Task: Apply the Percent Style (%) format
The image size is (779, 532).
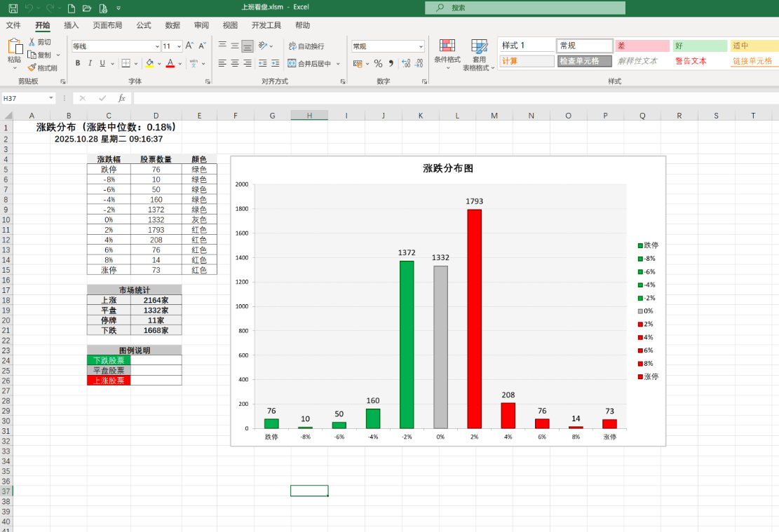Action: (x=378, y=64)
